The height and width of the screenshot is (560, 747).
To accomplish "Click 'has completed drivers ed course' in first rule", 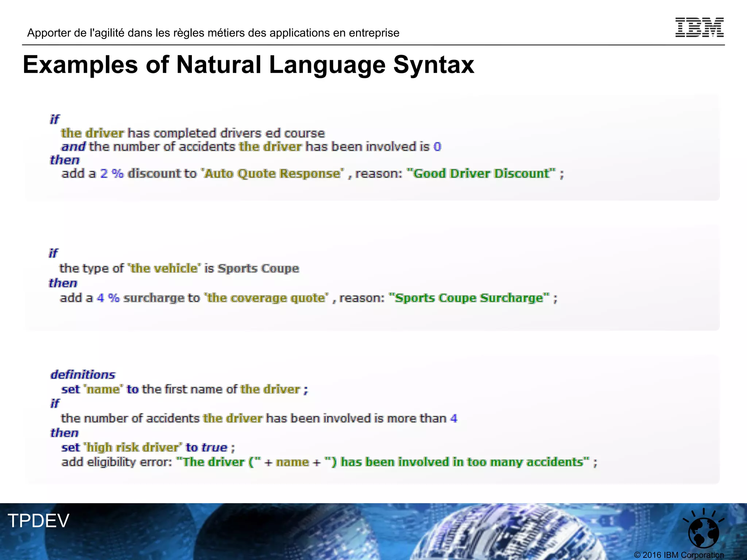I will click(226, 133).
